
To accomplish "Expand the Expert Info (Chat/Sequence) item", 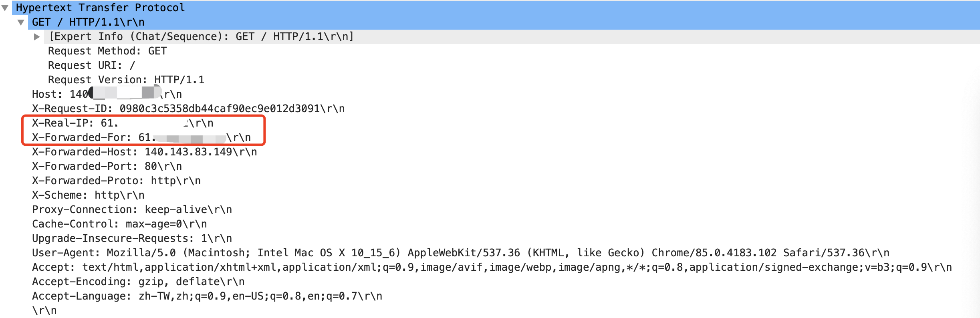I will (37, 37).
